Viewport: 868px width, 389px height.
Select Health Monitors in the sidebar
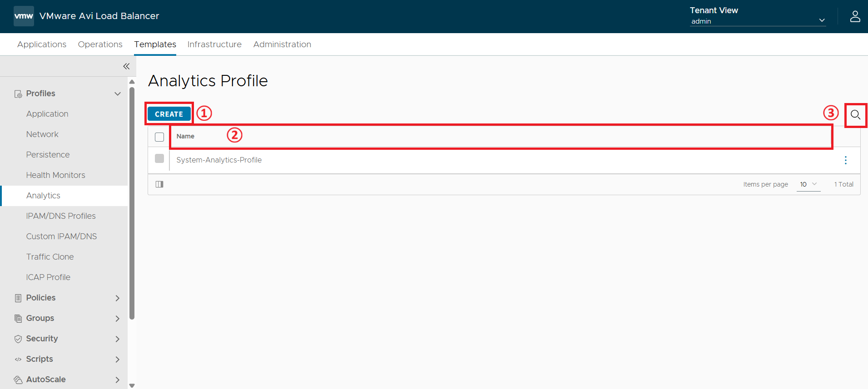[x=55, y=175]
